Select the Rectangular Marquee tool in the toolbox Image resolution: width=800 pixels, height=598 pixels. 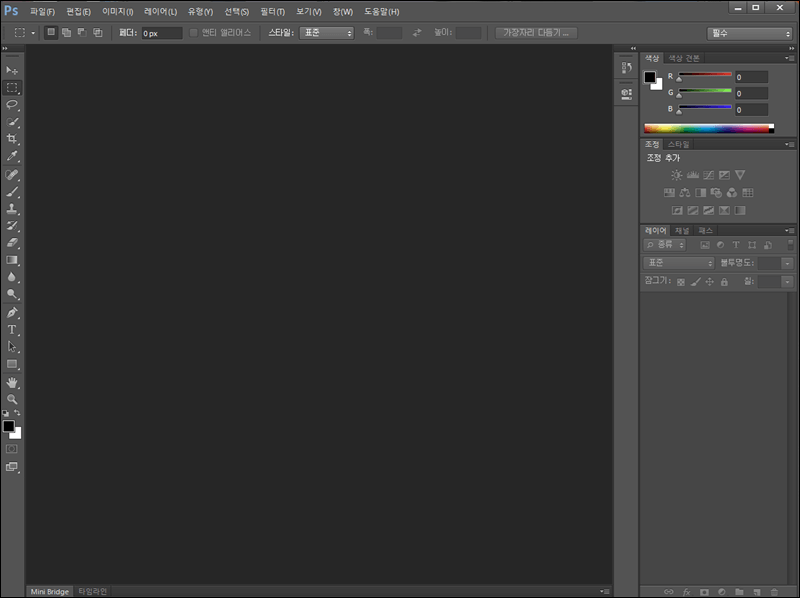[x=12, y=88]
